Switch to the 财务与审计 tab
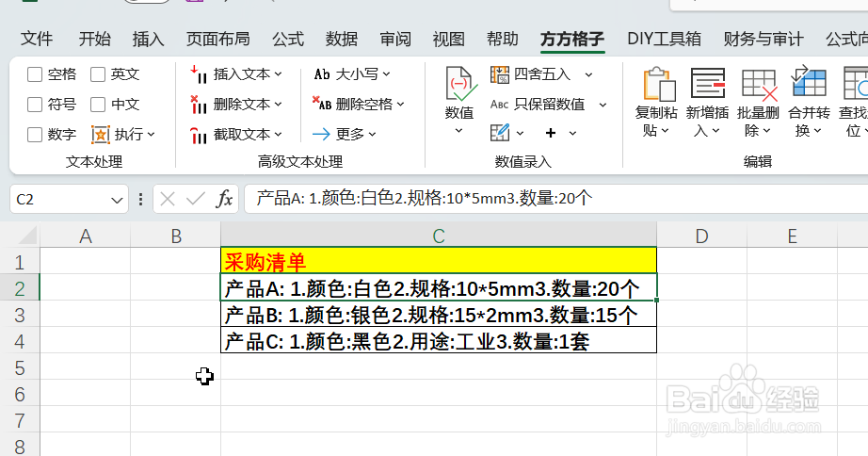This screenshot has width=868, height=456. (764, 39)
